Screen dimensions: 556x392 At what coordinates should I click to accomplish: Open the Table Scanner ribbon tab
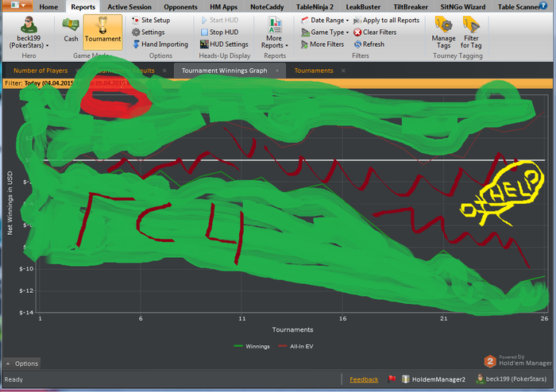coord(518,6)
